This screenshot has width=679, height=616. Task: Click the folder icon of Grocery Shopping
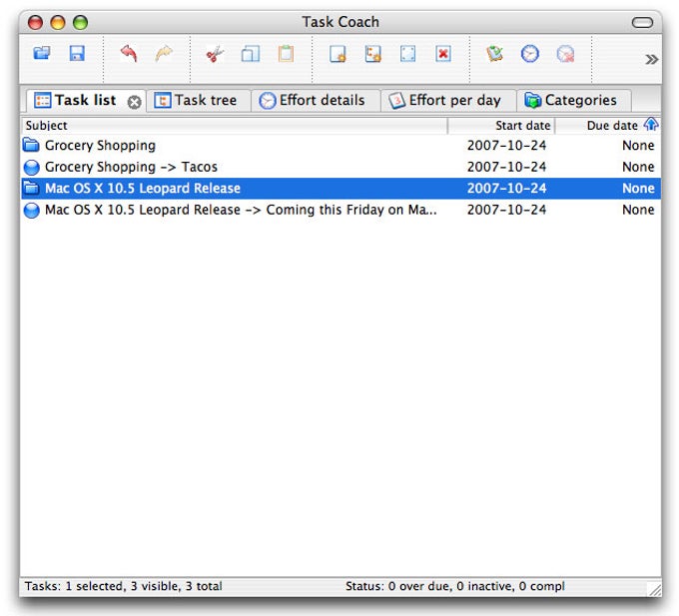point(31,145)
